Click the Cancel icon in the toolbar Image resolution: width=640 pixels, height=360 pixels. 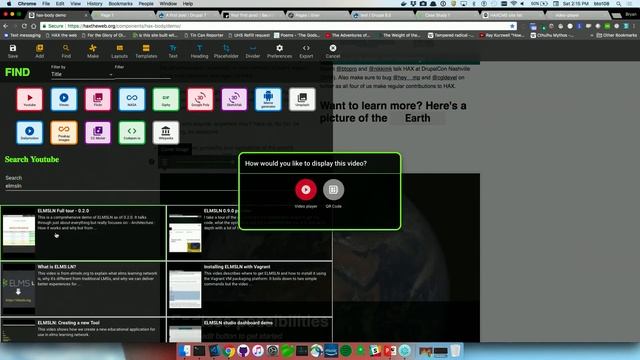[x=333, y=51]
